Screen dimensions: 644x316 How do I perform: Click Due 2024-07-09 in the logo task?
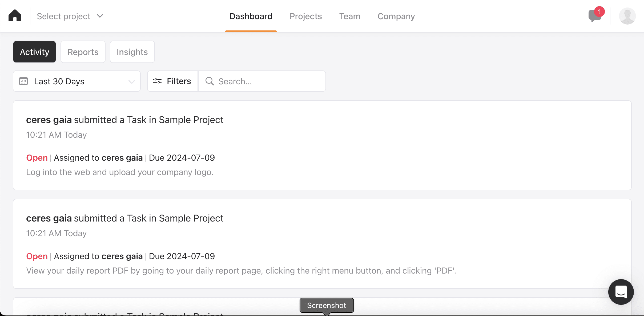[x=182, y=158]
